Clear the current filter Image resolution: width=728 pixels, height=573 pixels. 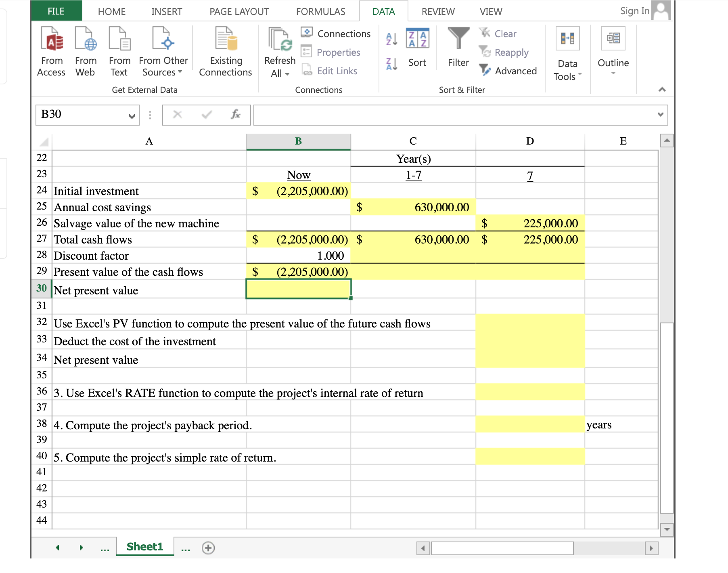point(503,34)
